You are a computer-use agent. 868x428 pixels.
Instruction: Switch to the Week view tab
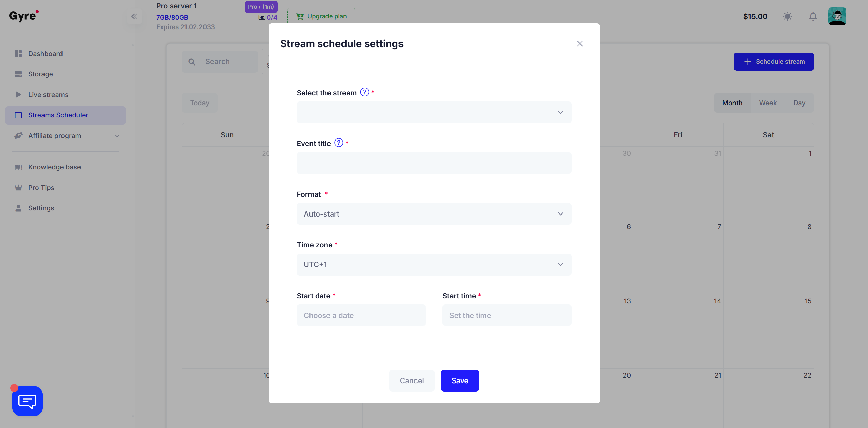click(768, 103)
